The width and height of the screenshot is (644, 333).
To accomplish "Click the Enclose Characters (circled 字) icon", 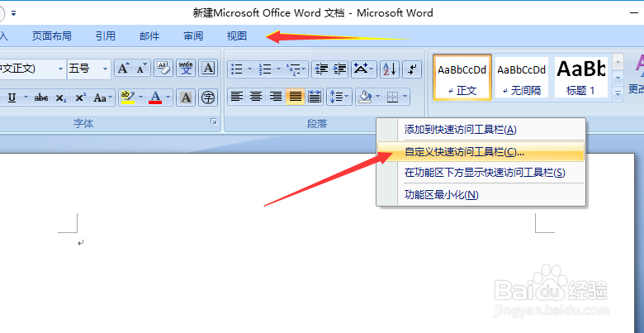I will [208, 98].
